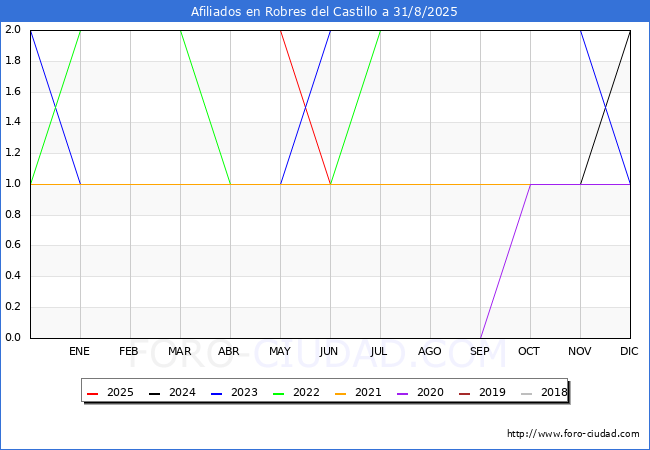Click the red 2025 legend swatch
Image resolution: width=650 pixels, height=450 pixels.
(92, 394)
